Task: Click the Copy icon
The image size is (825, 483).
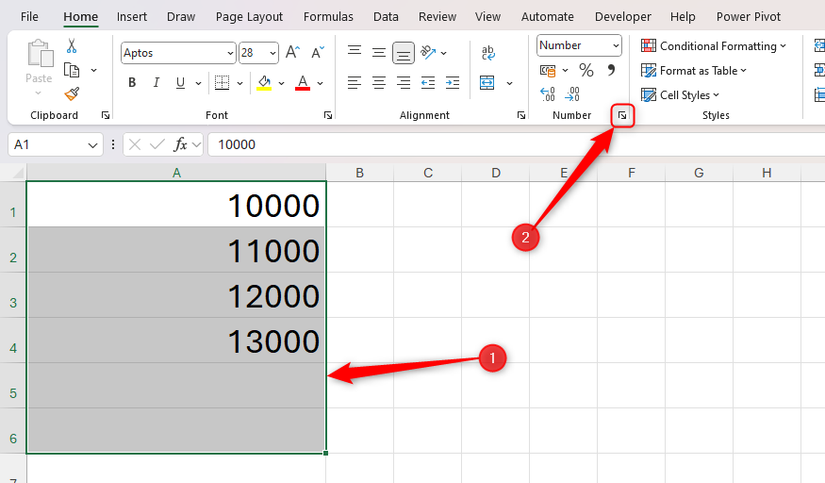Action: tap(72, 70)
